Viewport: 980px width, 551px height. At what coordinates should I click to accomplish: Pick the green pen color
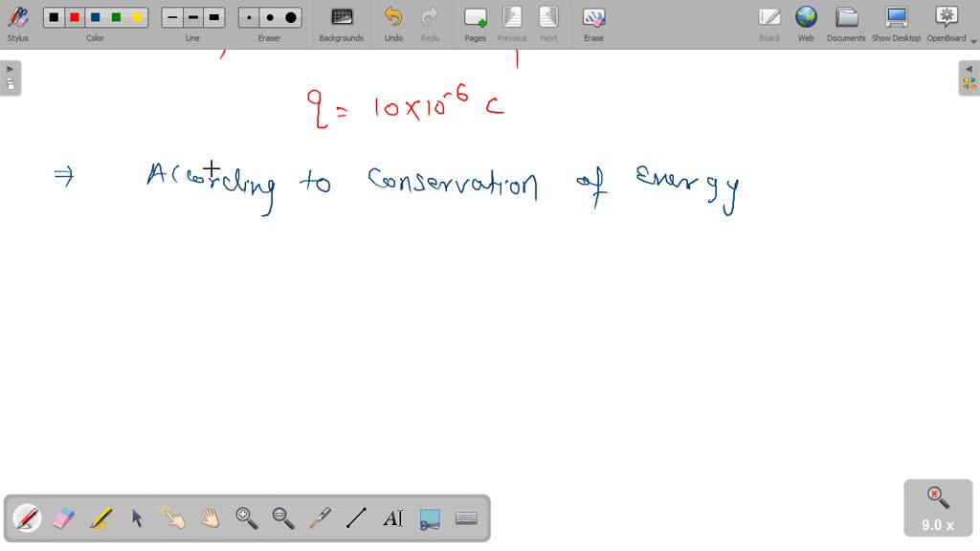pyautogui.click(x=116, y=16)
